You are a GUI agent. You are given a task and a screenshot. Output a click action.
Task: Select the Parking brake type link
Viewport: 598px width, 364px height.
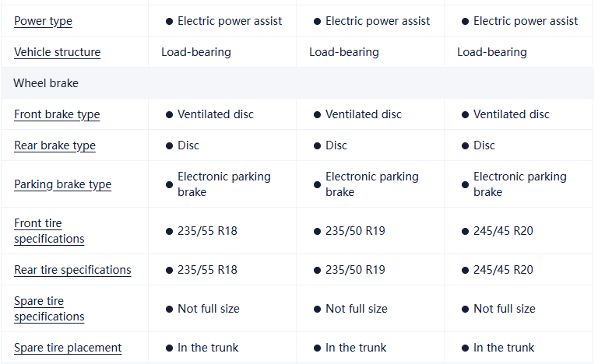[62, 184]
